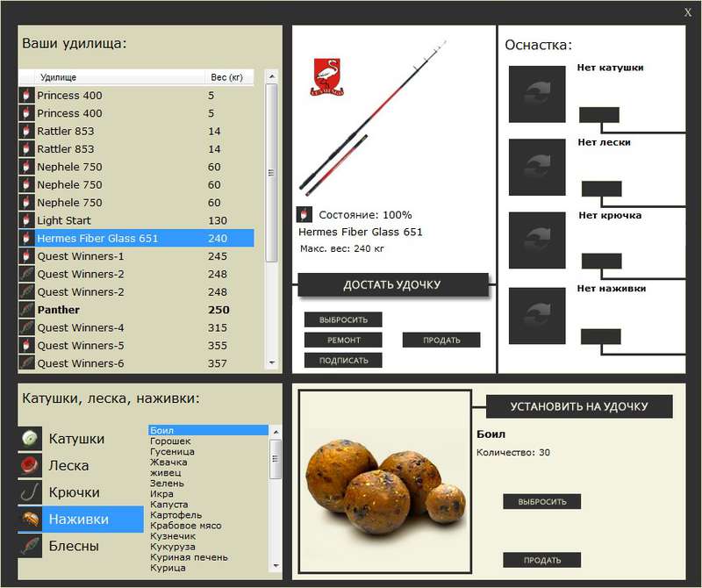702x588 pixels.
Task: Click the red flamingo brand logo
Action: (x=326, y=76)
